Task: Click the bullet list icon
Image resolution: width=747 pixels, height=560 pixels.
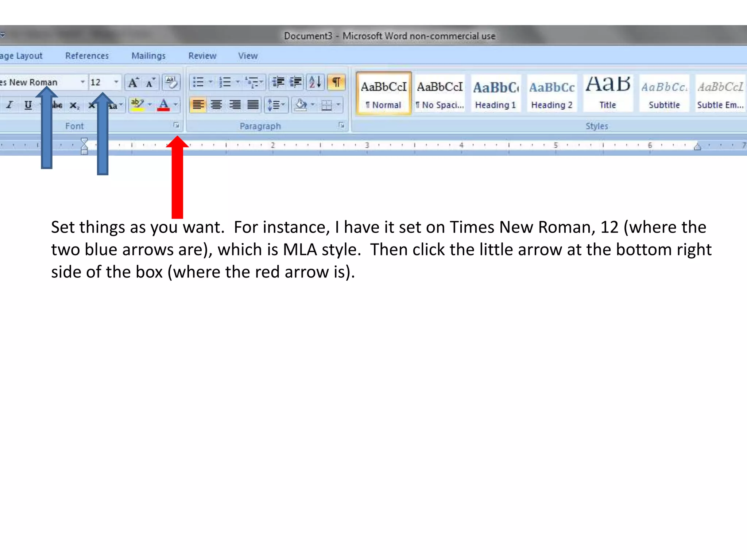Action: coord(198,82)
